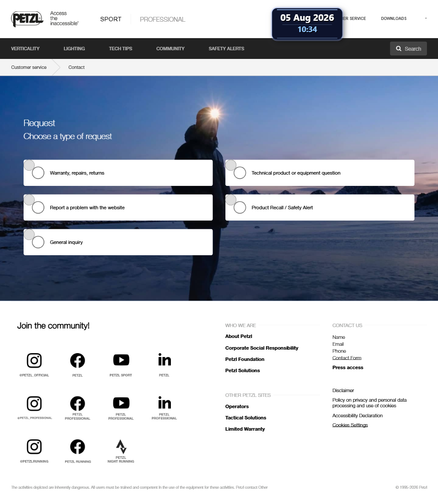Screen dimensions: 438x500
Task: Open the Lighting menu
Action: (74, 49)
